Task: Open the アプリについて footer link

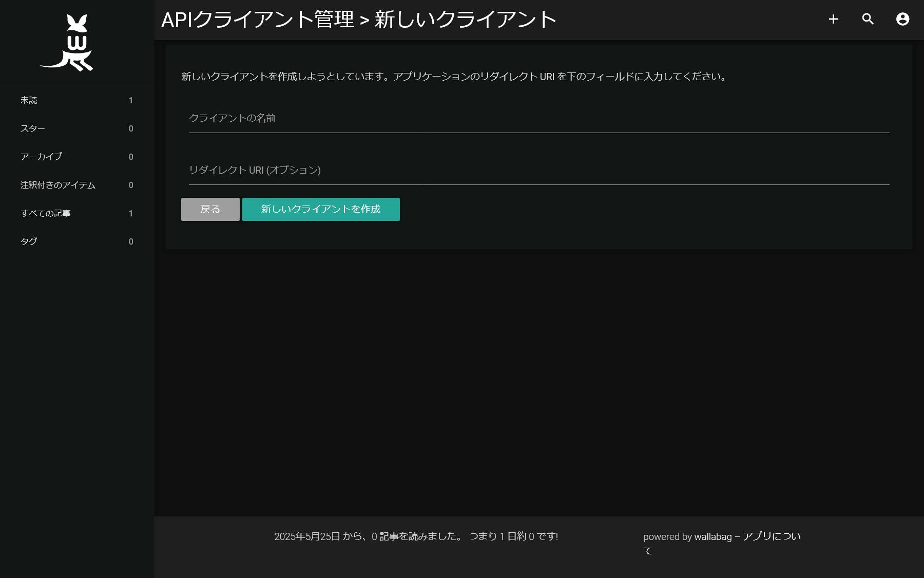Action: [x=771, y=536]
